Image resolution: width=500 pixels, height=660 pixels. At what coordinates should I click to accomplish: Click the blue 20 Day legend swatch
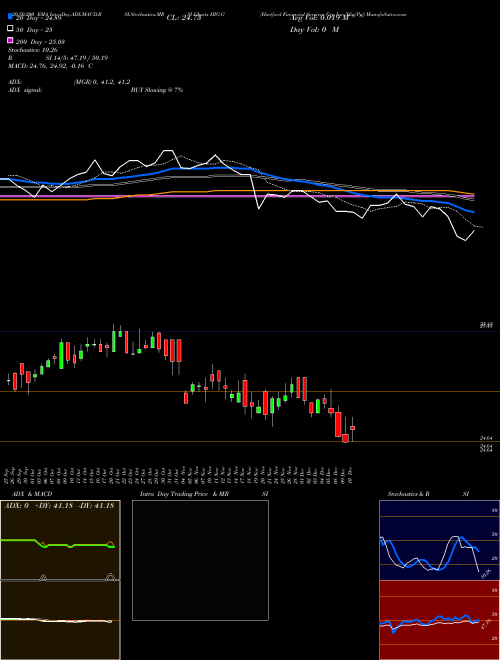[x=10, y=16]
